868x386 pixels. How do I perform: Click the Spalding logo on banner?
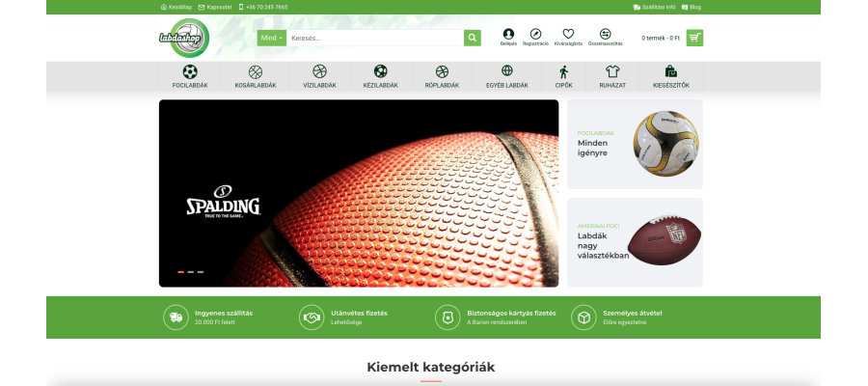pyautogui.click(x=223, y=202)
